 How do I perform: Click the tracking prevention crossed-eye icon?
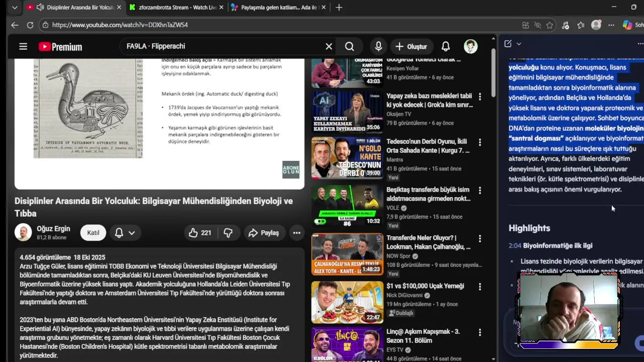(537, 25)
